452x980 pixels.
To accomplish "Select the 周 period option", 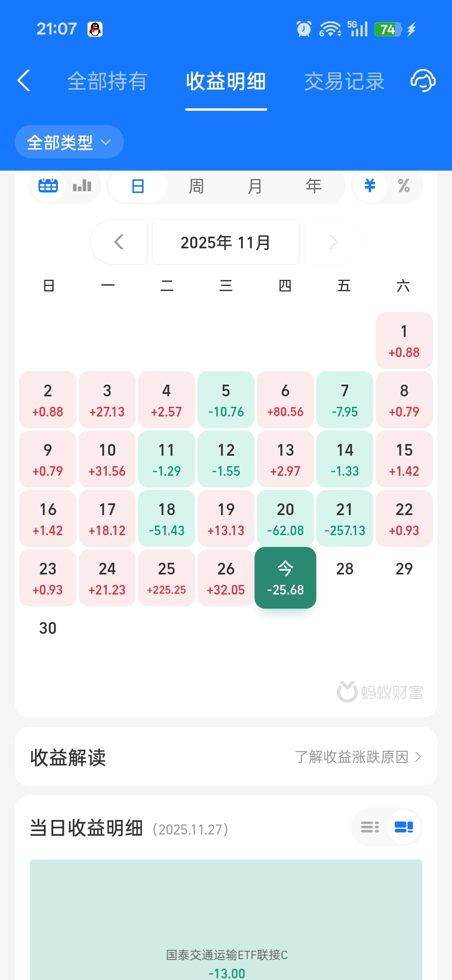I will coord(196,186).
